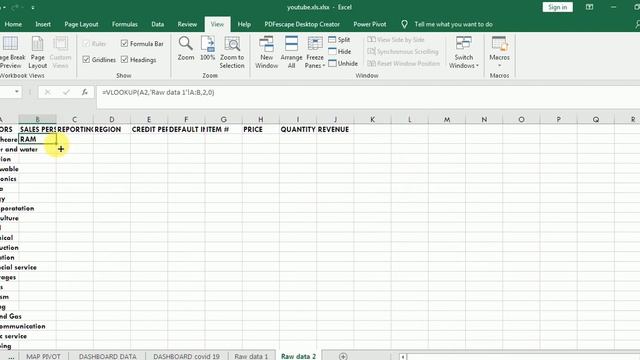Cancel the formula entry X icon
This screenshot has width=640, height=360.
click(47, 92)
